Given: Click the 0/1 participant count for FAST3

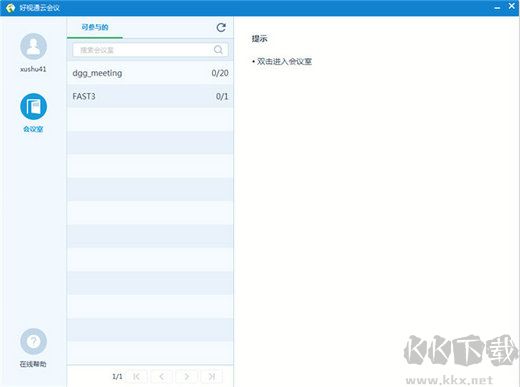Looking at the screenshot, I should pyautogui.click(x=222, y=97).
